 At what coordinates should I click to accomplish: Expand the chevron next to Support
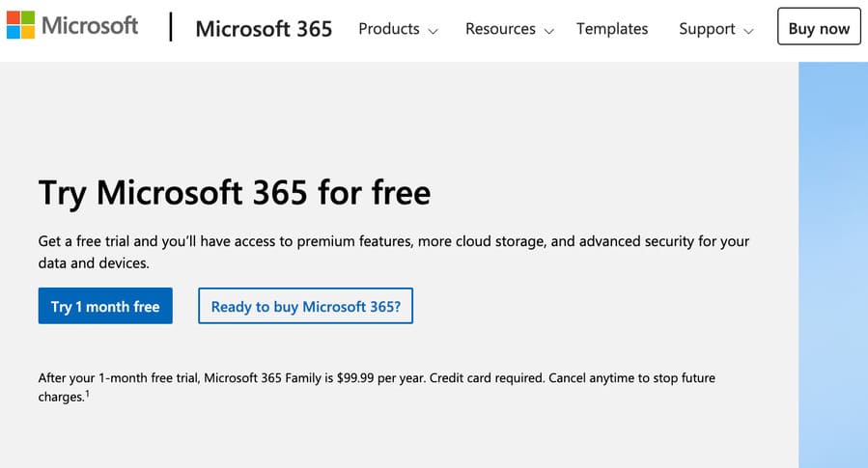click(x=748, y=31)
